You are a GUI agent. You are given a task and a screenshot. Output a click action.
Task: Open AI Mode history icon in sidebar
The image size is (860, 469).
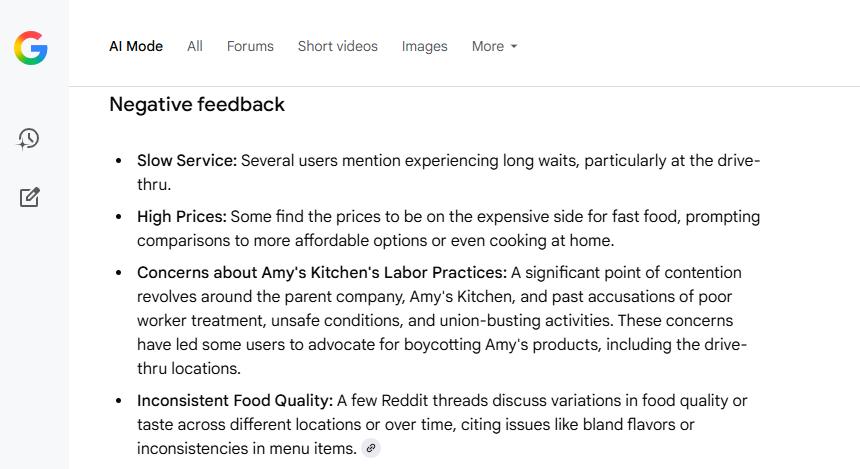click(x=29, y=139)
